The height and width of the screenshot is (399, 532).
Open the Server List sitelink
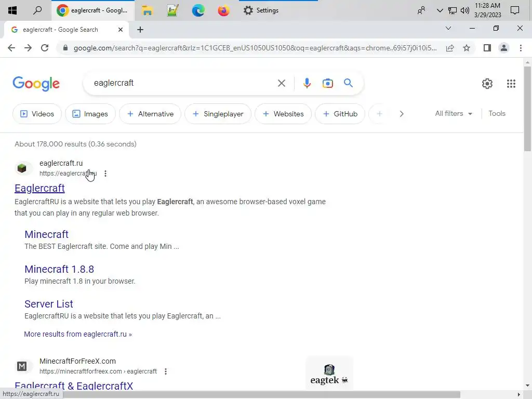(x=49, y=304)
